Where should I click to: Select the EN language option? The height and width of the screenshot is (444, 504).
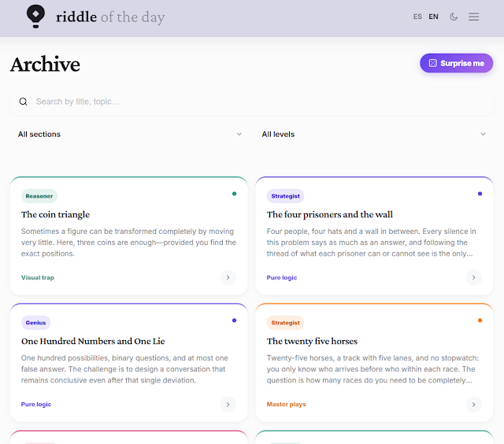pos(433,17)
